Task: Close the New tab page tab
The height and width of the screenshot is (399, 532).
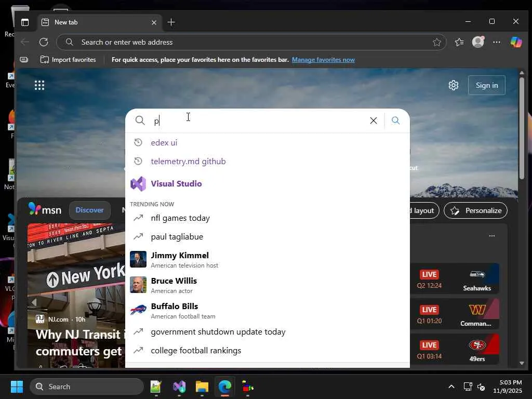Action: point(154,22)
